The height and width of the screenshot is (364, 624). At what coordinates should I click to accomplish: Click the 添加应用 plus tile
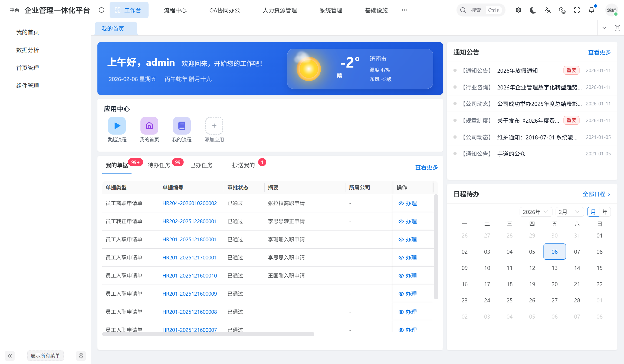click(214, 125)
